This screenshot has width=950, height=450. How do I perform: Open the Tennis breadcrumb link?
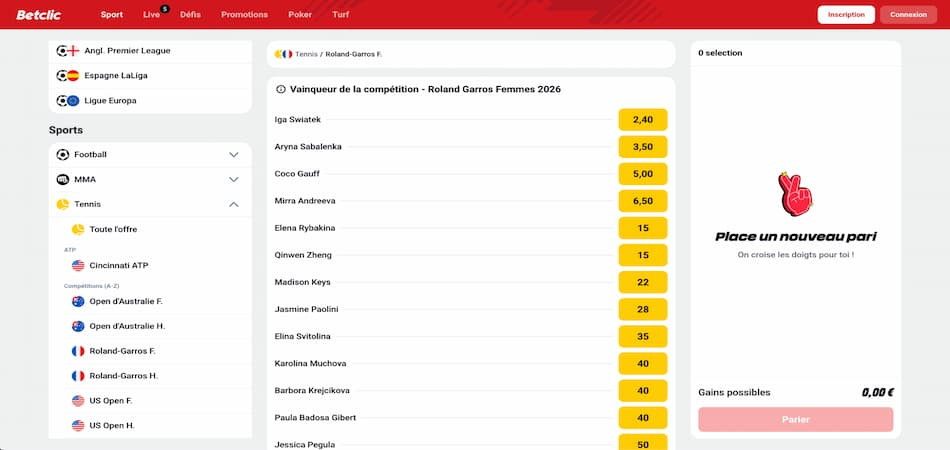click(306, 54)
